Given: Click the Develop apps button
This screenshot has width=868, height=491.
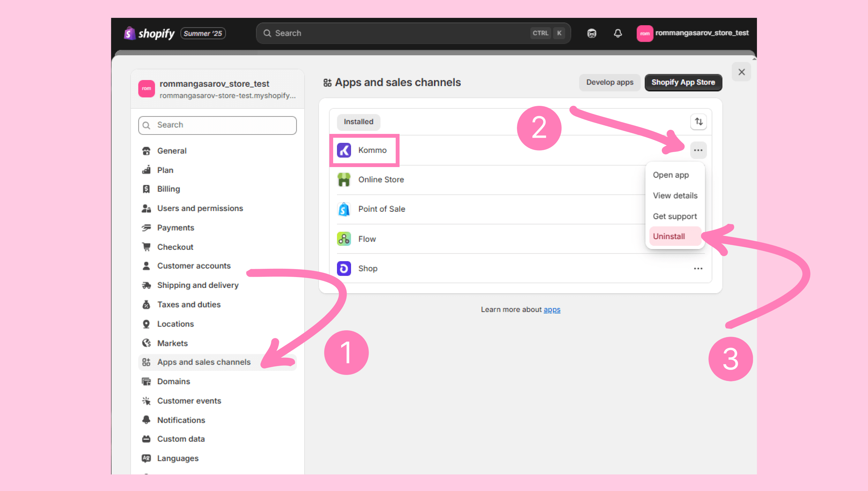Looking at the screenshot, I should [x=610, y=82].
